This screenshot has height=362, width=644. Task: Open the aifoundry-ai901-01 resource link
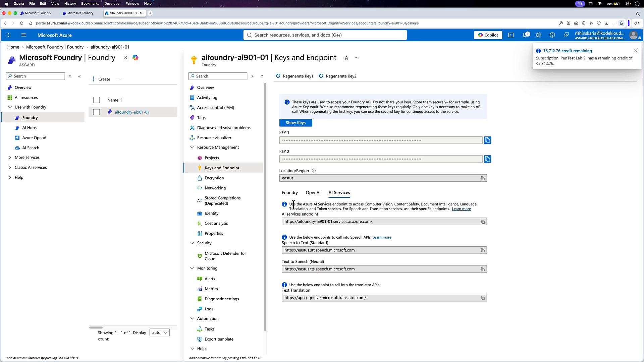click(132, 112)
